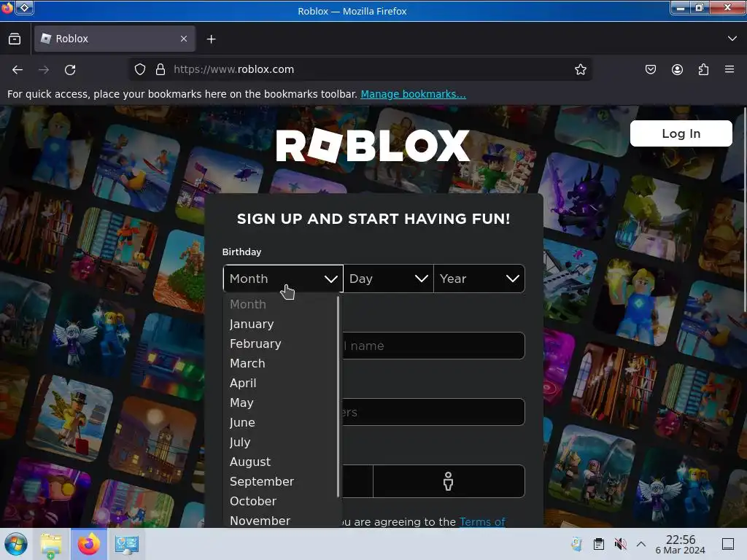This screenshot has height=560, width=747.
Task: Open Manage bookmarks link
Action: (x=413, y=94)
